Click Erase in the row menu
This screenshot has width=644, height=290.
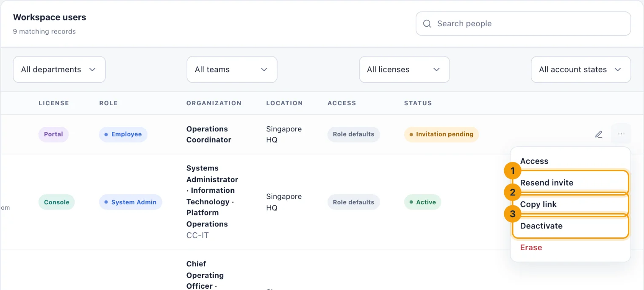(570, 248)
